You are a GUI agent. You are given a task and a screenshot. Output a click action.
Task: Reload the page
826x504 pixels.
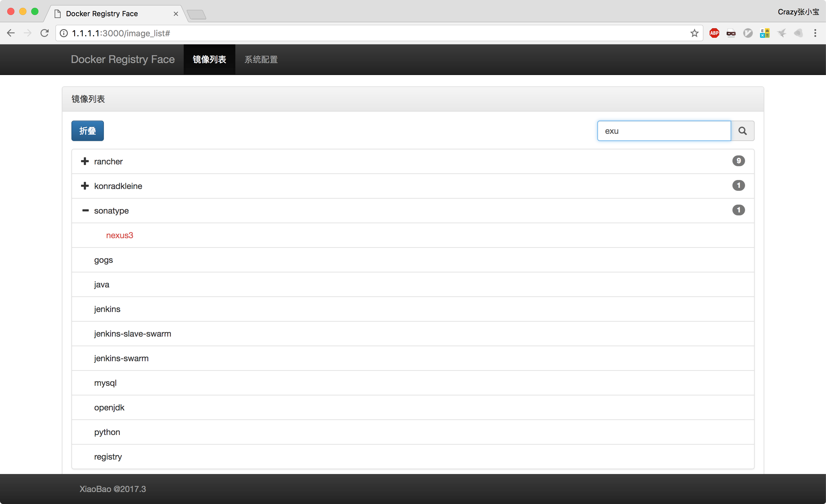tap(45, 33)
